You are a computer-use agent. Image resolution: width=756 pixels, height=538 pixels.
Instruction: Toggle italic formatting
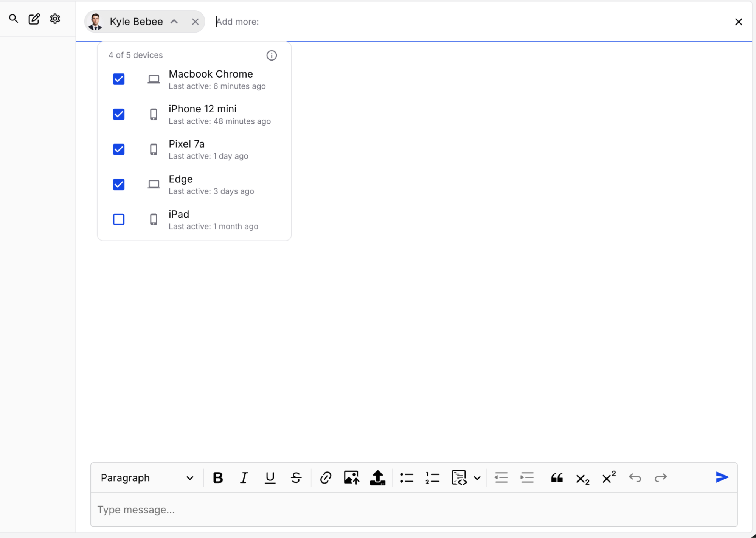point(244,478)
